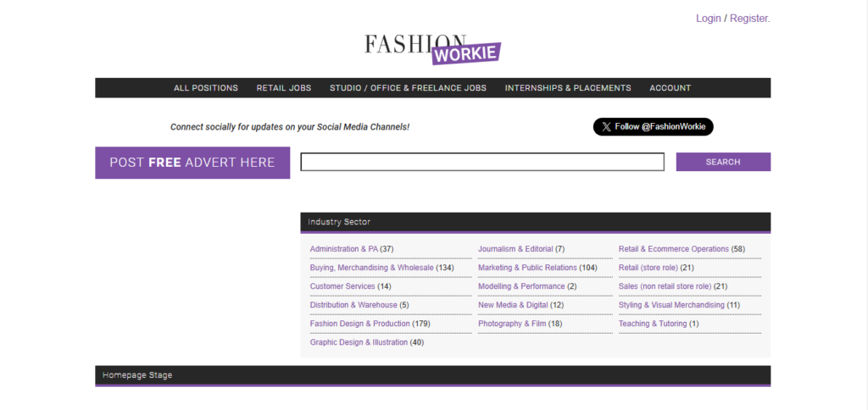
Task: Open the Account menu item
Action: coord(670,88)
